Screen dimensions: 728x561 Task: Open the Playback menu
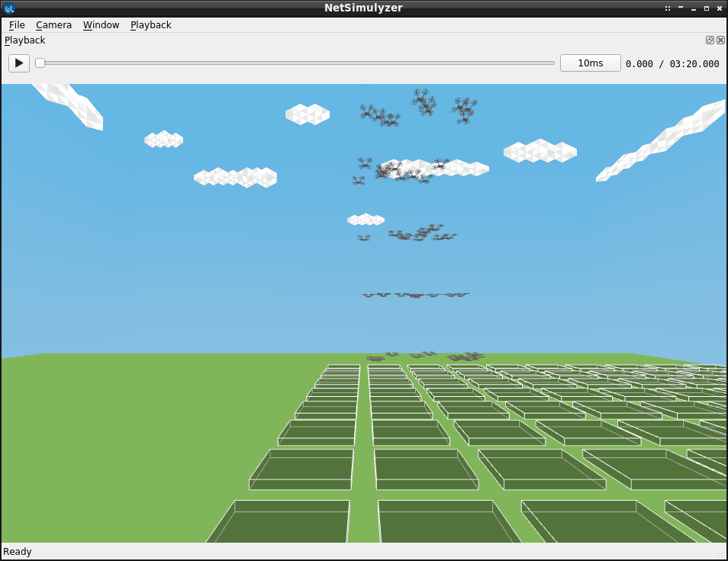(151, 25)
